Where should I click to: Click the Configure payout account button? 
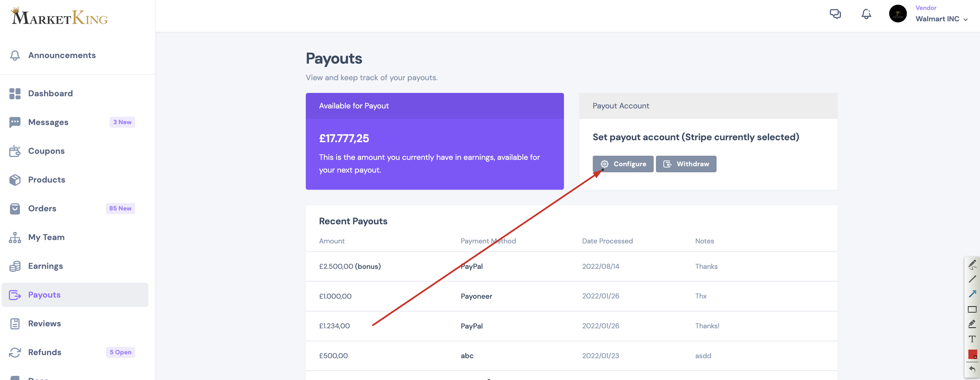pos(623,164)
